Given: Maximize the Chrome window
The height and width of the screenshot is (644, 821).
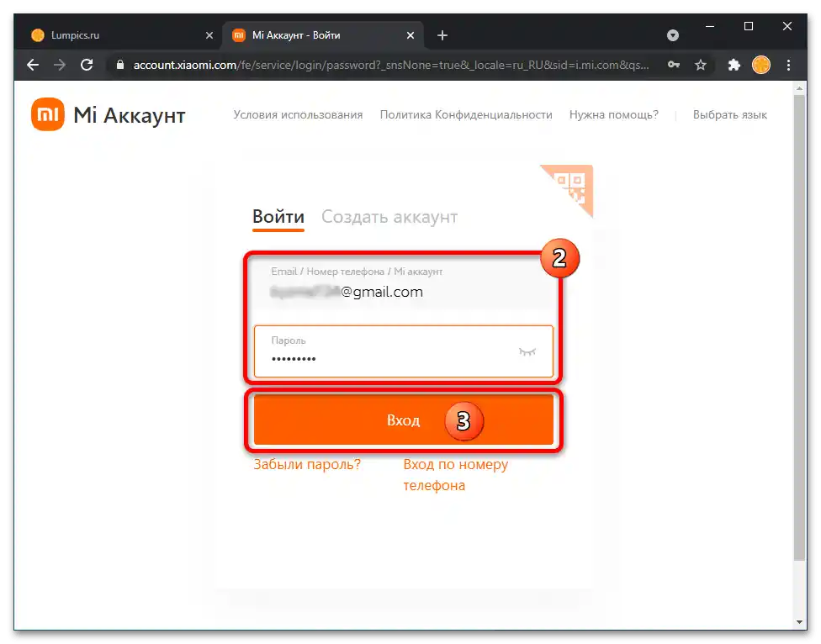Looking at the screenshot, I should point(749,26).
